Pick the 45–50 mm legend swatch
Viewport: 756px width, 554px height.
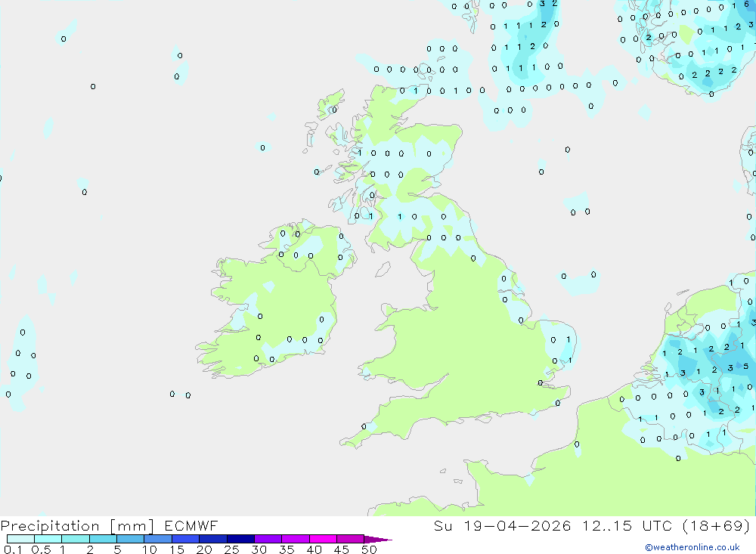(x=351, y=539)
